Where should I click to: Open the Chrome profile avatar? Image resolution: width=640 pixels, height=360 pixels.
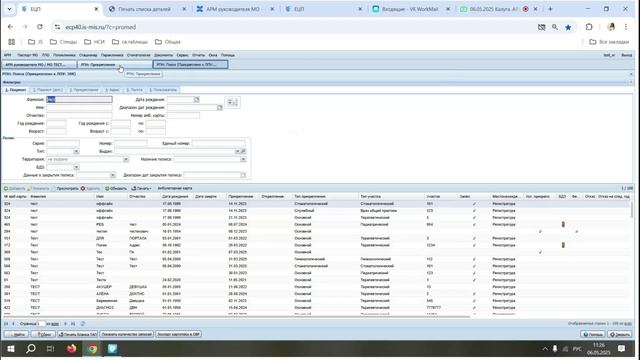coord(611,27)
